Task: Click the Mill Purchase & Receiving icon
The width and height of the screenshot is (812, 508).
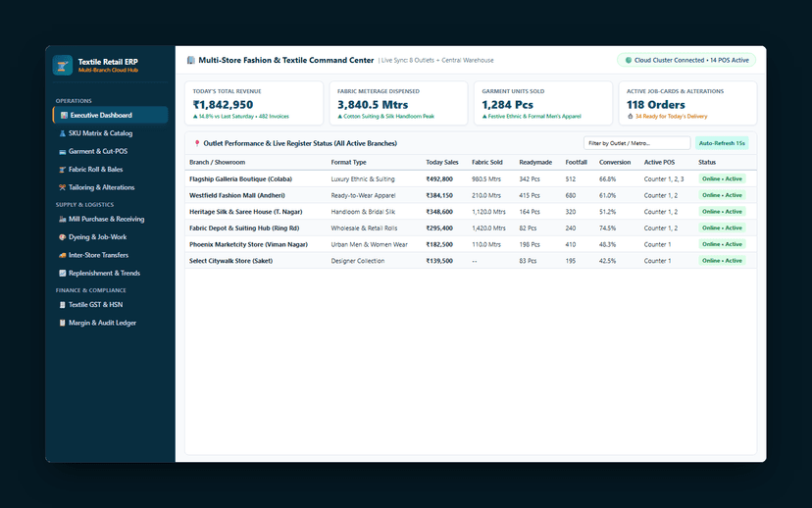Action: point(62,219)
